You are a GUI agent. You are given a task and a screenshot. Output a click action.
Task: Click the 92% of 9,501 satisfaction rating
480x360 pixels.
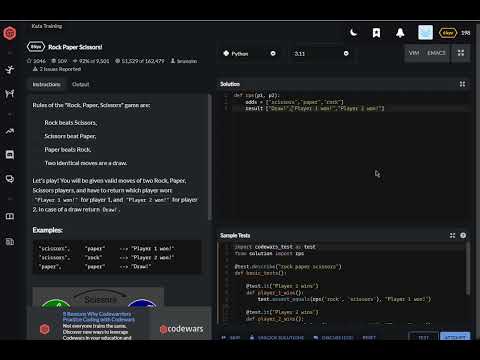(x=91, y=61)
